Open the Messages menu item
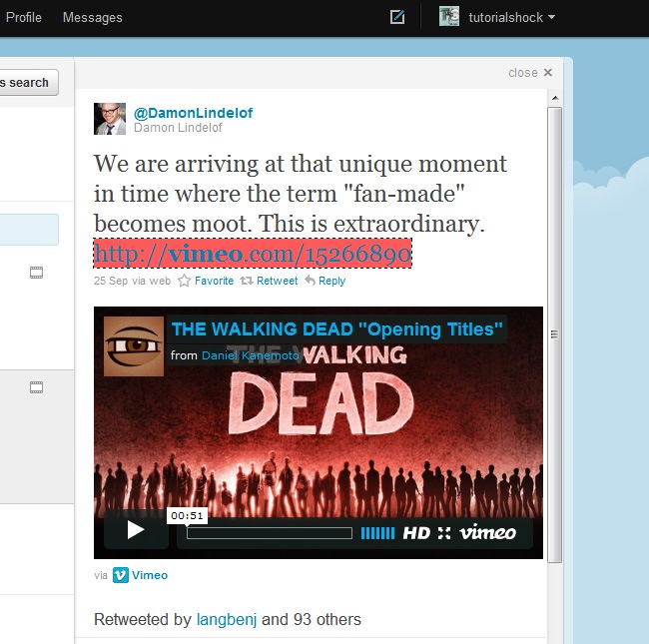The image size is (649, 644). point(92,17)
